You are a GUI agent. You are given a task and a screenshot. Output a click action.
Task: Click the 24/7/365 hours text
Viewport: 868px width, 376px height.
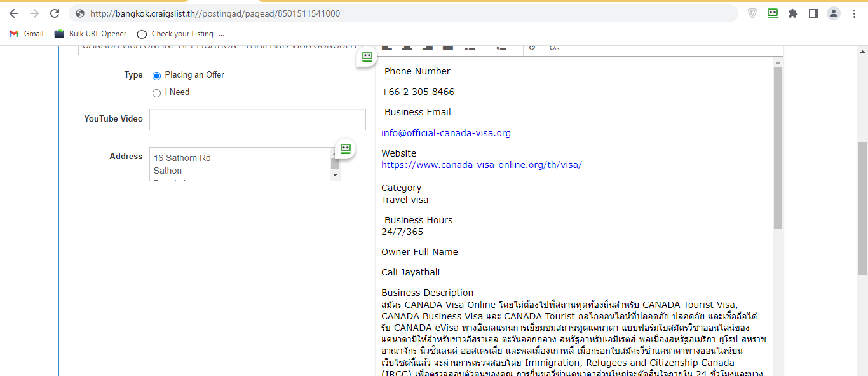402,232
